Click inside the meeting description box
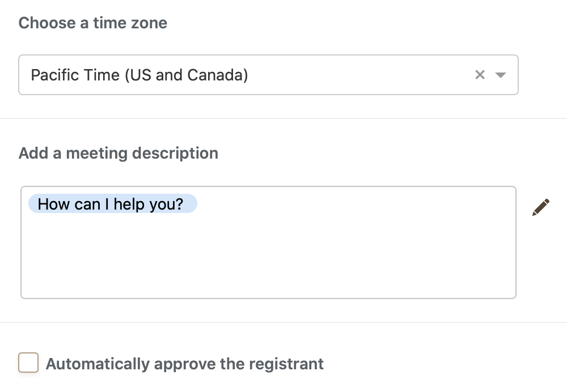This screenshot has height=392, width=567. pyautogui.click(x=268, y=255)
